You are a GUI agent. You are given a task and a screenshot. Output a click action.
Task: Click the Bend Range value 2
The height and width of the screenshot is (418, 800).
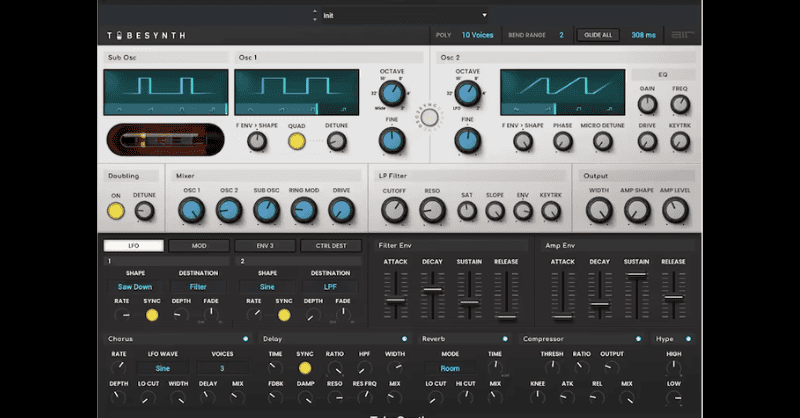[561, 35]
